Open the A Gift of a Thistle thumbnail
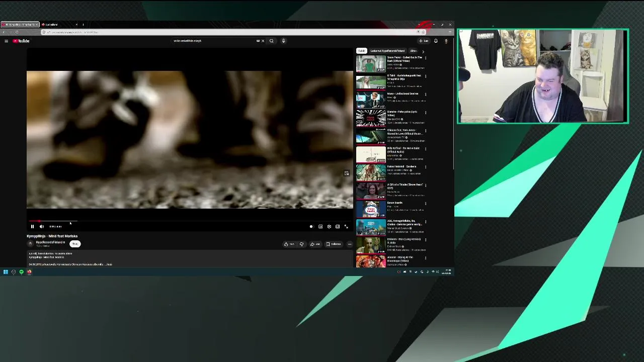644x362 pixels. click(x=371, y=191)
